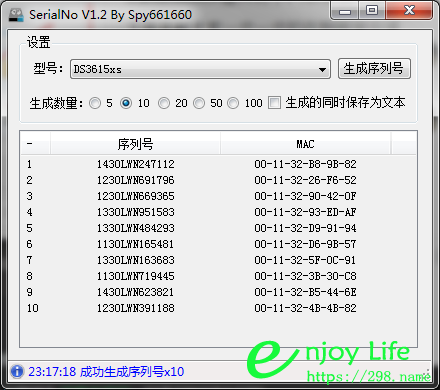This screenshot has height=390, width=440.
Task: Close the SerialNo window
Action: (409, 11)
